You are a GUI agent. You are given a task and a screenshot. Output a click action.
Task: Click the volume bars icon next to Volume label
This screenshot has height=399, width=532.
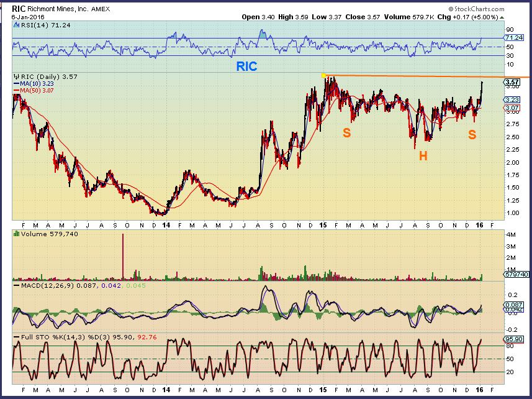click(x=16, y=234)
